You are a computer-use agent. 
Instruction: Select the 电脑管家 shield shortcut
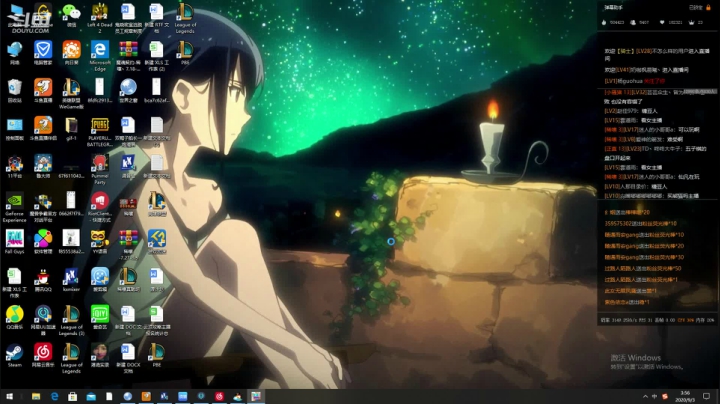click(x=43, y=53)
